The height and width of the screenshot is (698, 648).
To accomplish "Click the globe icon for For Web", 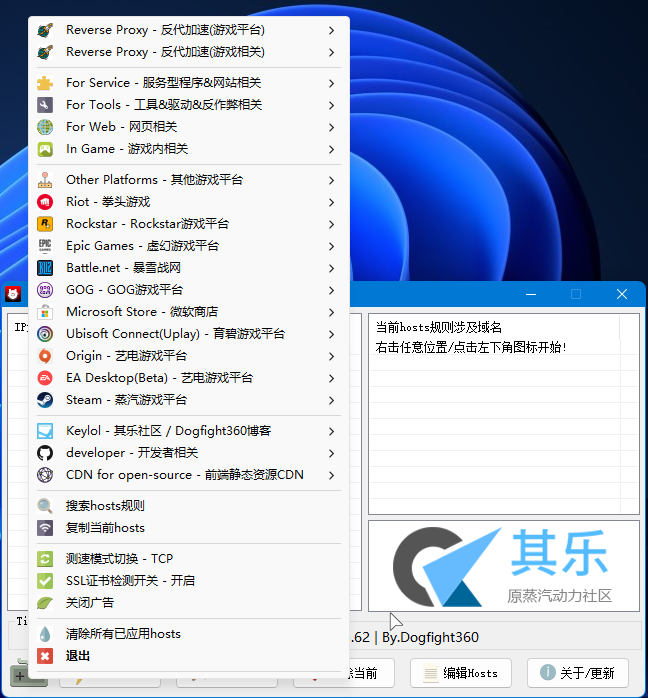I will [x=45, y=127].
